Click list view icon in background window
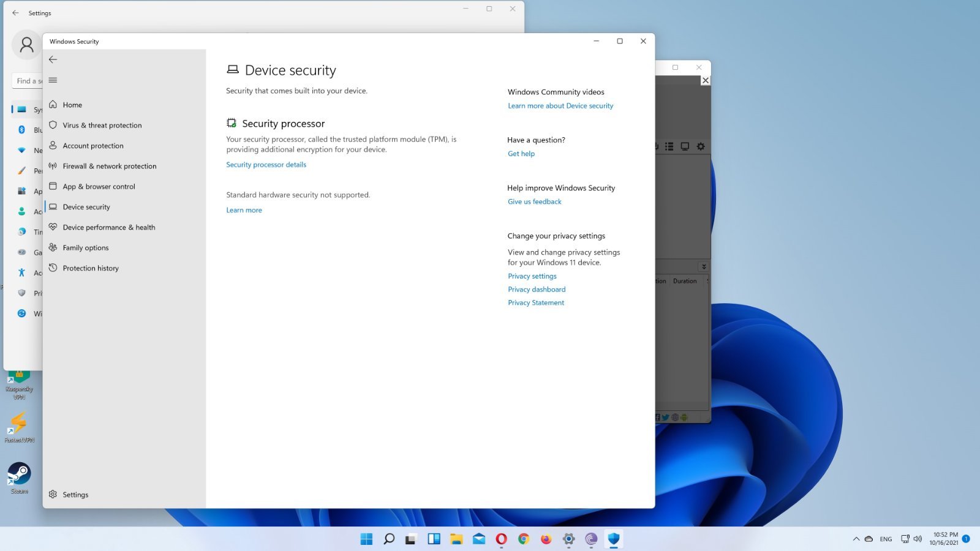The height and width of the screenshot is (551, 980). [x=669, y=146]
